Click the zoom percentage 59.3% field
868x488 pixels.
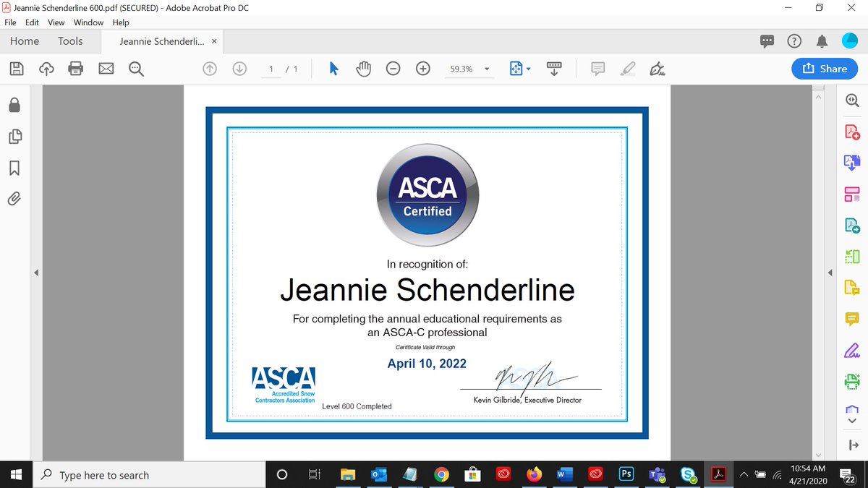461,69
